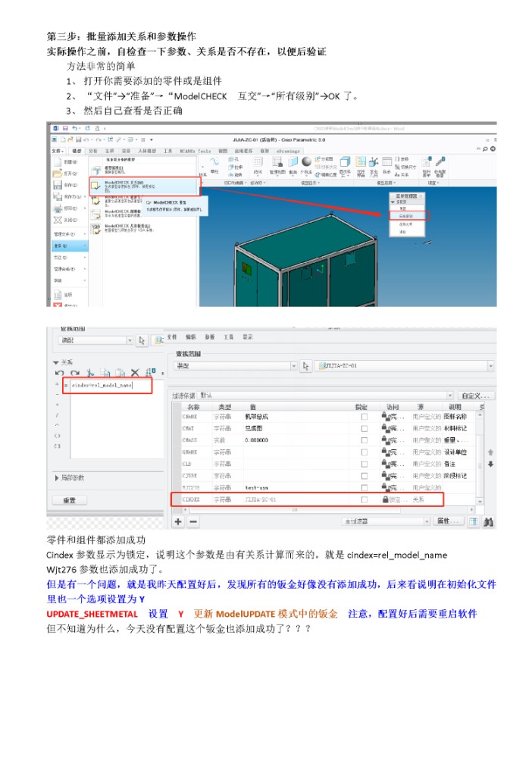Click the 名称 column header
The width and height of the screenshot is (532, 776).
coord(193,407)
